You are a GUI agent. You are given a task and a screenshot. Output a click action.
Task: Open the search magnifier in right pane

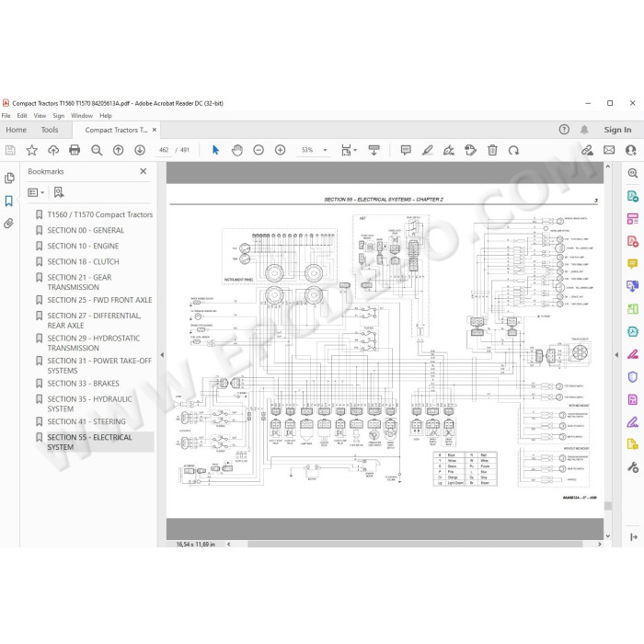[x=633, y=173]
